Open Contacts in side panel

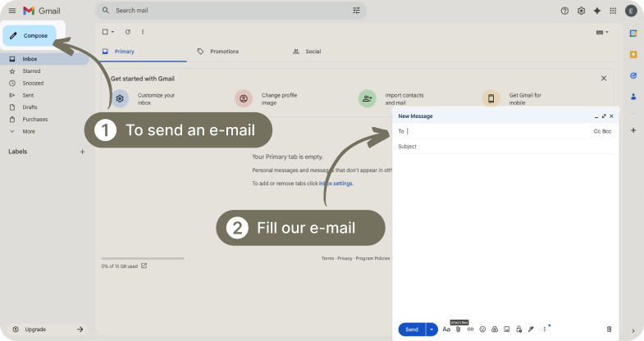[633, 97]
